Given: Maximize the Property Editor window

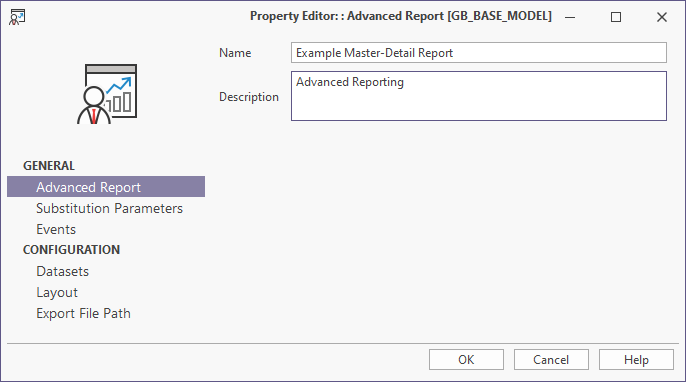Looking at the screenshot, I should pyautogui.click(x=616, y=17).
